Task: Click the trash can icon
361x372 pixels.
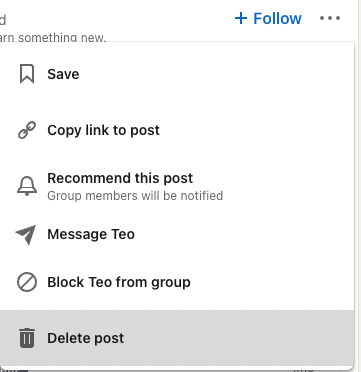Action: click(27, 338)
